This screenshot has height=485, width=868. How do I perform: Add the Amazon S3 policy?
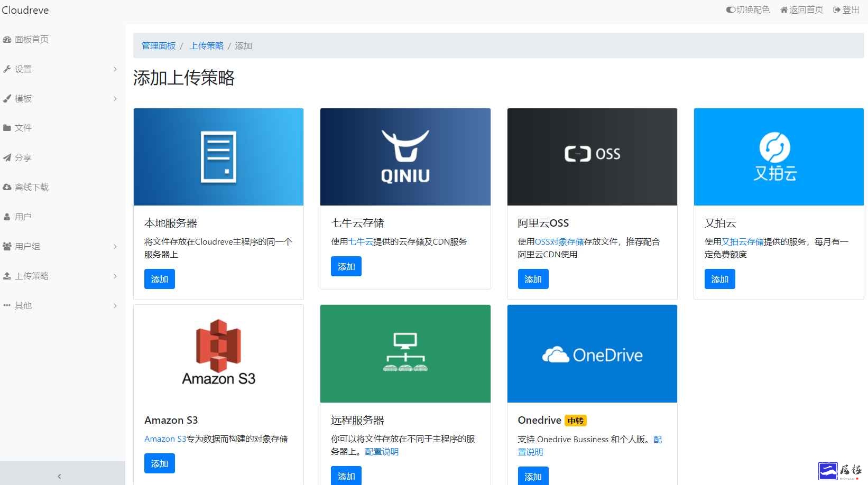pos(160,463)
